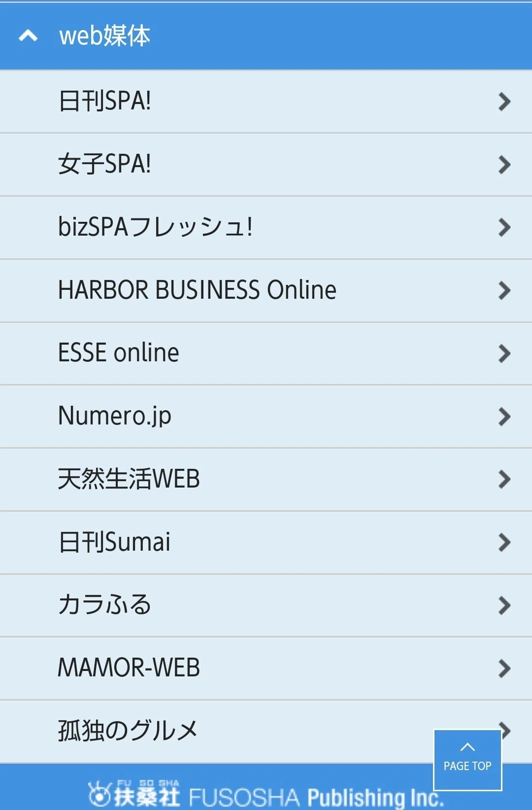Open the 日刊Sumai link
This screenshot has width=532, height=810.
266,543
